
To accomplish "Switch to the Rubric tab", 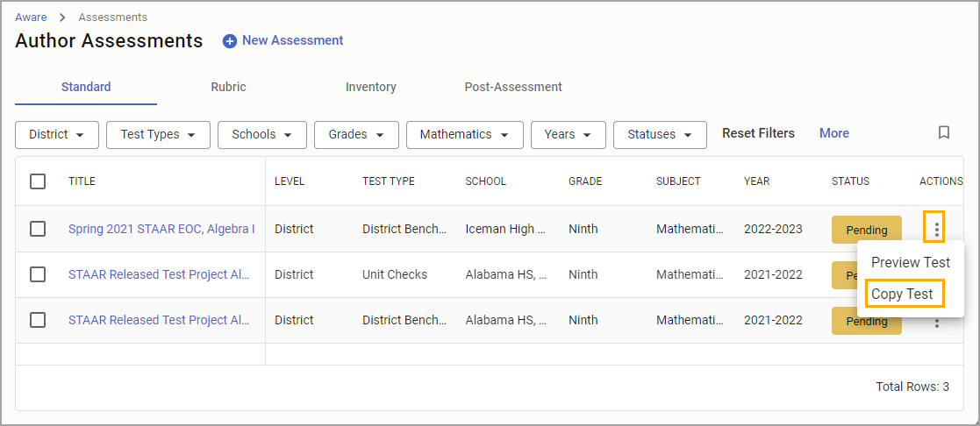I will (228, 87).
